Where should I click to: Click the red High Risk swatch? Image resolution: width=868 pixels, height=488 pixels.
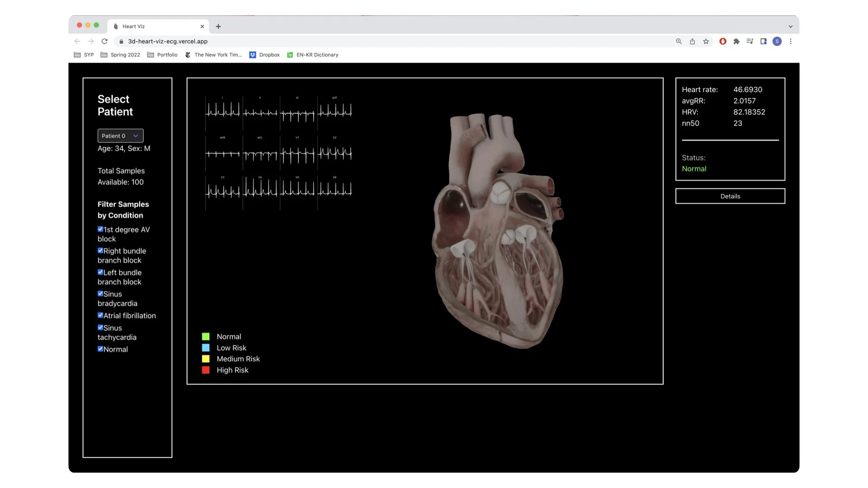click(x=206, y=370)
